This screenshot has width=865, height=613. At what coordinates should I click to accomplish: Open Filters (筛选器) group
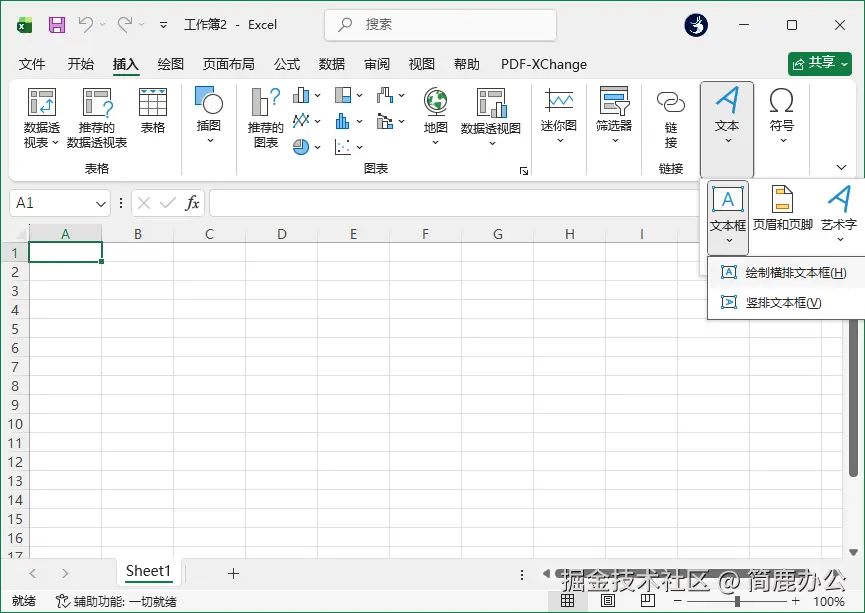(x=614, y=115)
